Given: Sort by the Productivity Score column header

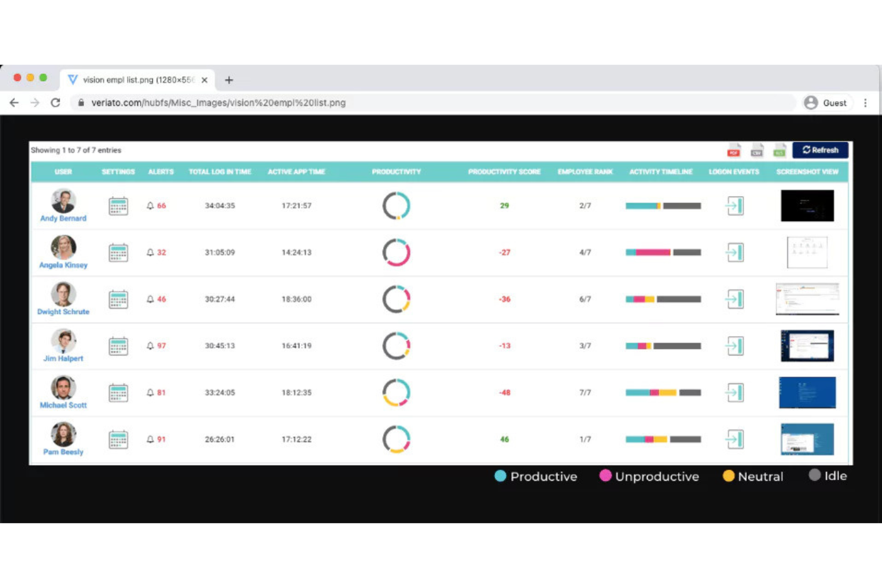Looking at the screenshot, I should (504, 172).
